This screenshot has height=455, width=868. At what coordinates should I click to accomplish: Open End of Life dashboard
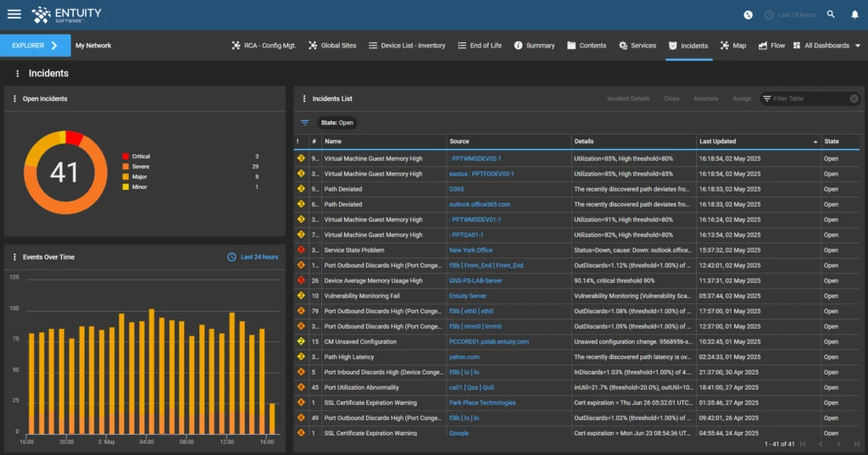[480, 46]
